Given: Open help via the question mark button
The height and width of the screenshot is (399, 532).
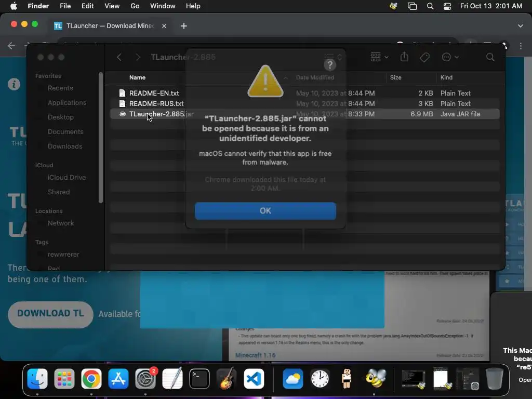Looking at the screenshot, I should coord(330,65).
